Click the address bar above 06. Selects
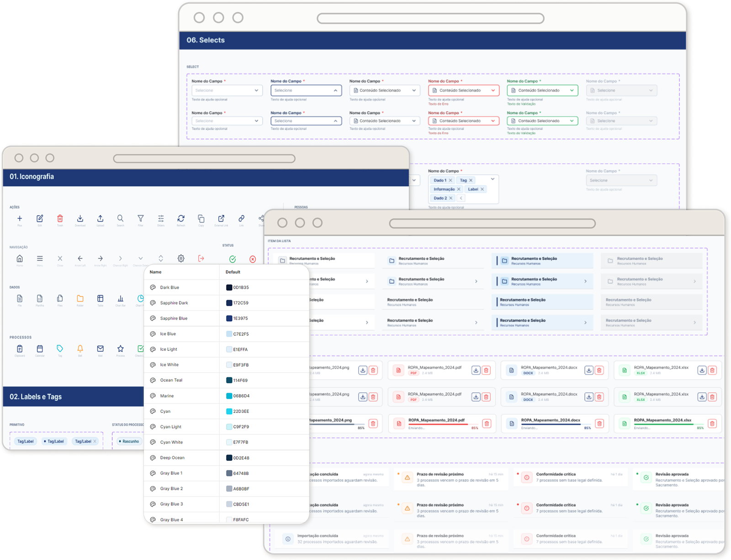 tap(430, 18)
